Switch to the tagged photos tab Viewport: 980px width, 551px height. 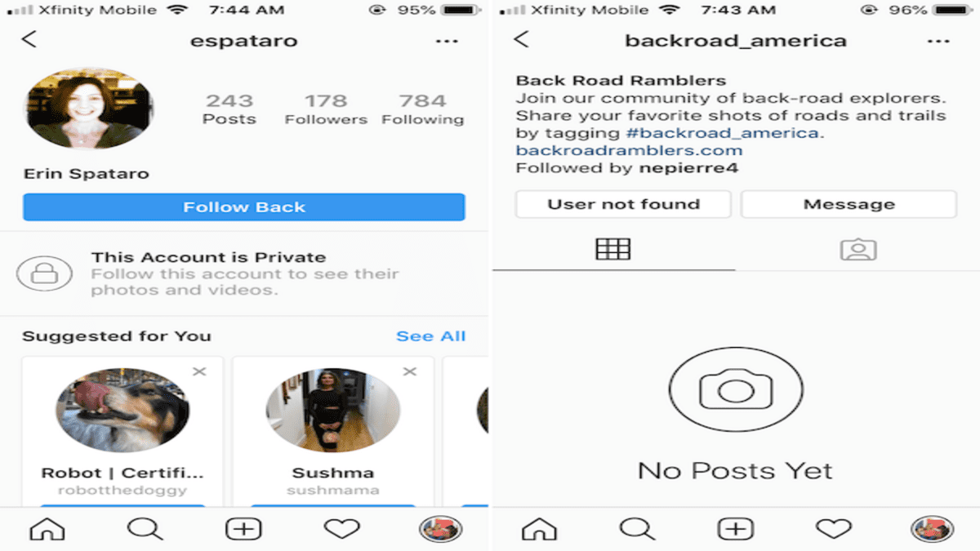coord(858,249)
